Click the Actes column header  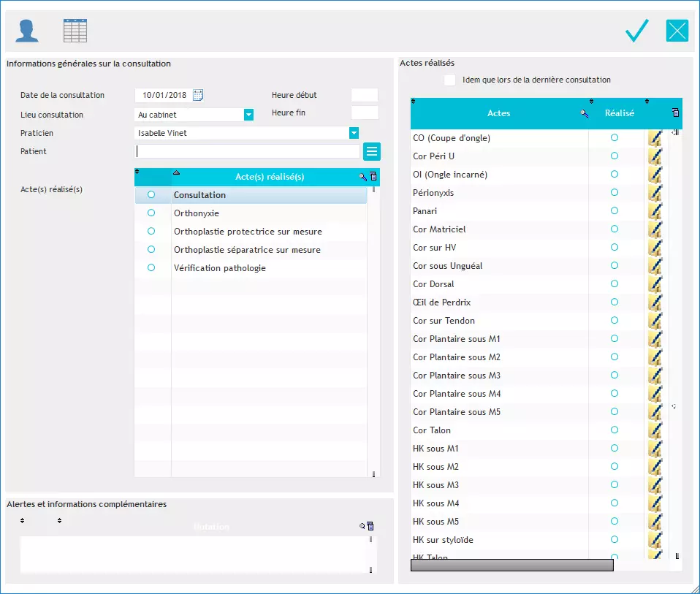coord(498,113)
